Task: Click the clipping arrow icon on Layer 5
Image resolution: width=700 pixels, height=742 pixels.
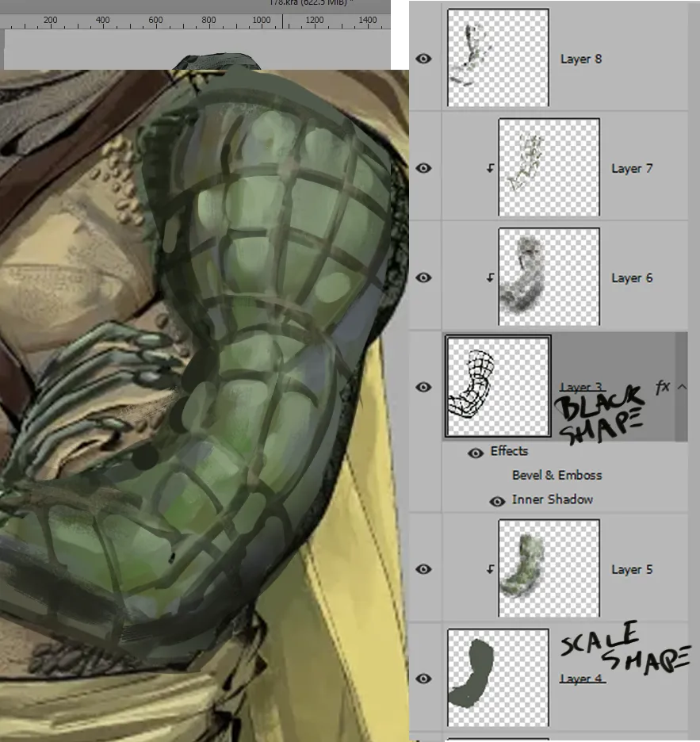Action: [490, 569]
